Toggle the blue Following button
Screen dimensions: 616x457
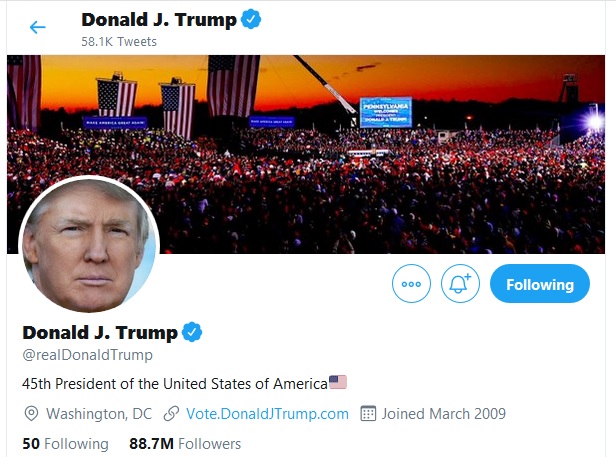[539, 284]
